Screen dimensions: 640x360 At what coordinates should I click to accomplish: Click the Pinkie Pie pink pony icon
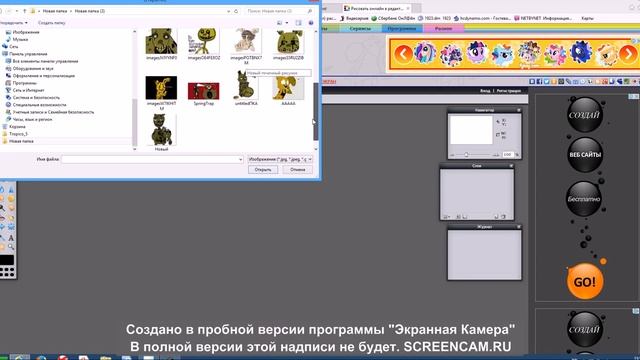[555, 54]
